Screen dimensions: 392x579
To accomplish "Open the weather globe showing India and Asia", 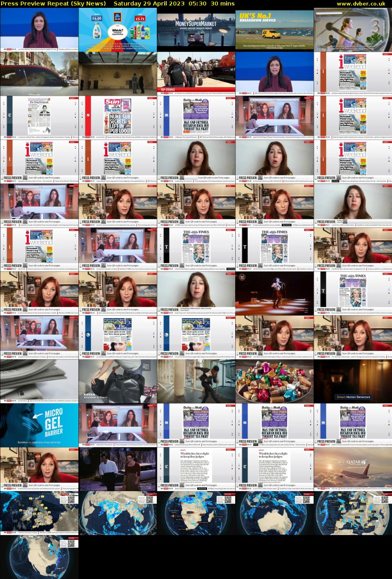I will click(x=118, y=513).
